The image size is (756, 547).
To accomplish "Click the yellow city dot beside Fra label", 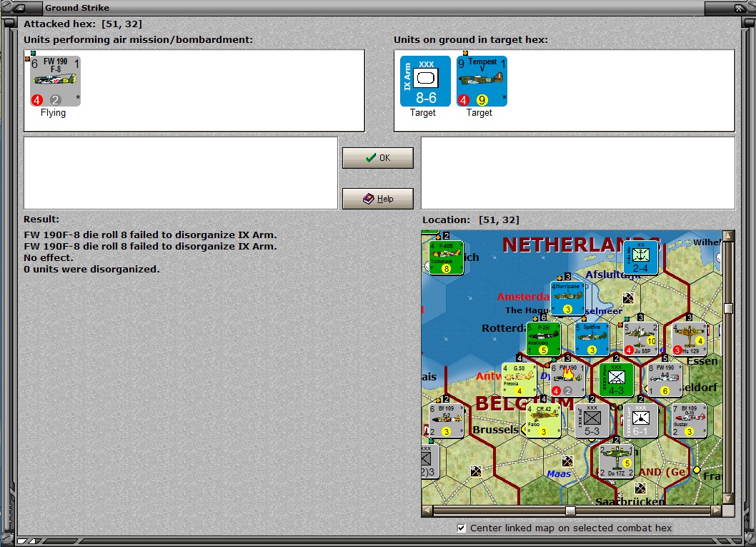I will [697, 470].
